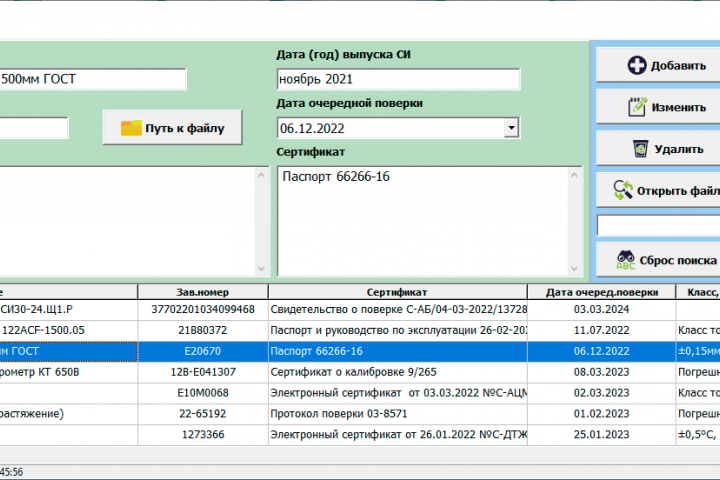This screenshot has height=480, width=720.
Task: Click the Путь к файлу button label
Action: coord(185,128)
